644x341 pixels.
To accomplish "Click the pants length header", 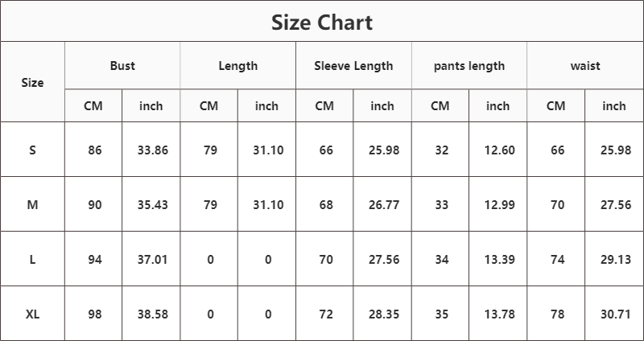I will pos(469,66).
